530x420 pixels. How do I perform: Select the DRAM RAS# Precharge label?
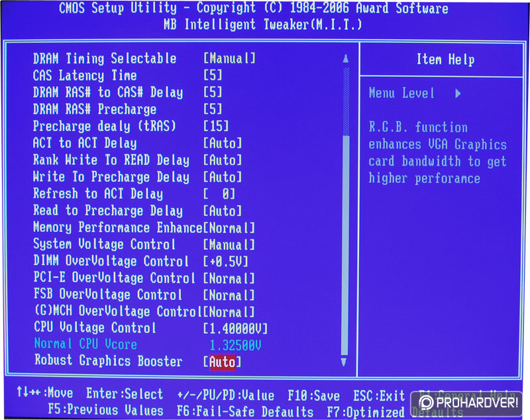tap(95, 109)
